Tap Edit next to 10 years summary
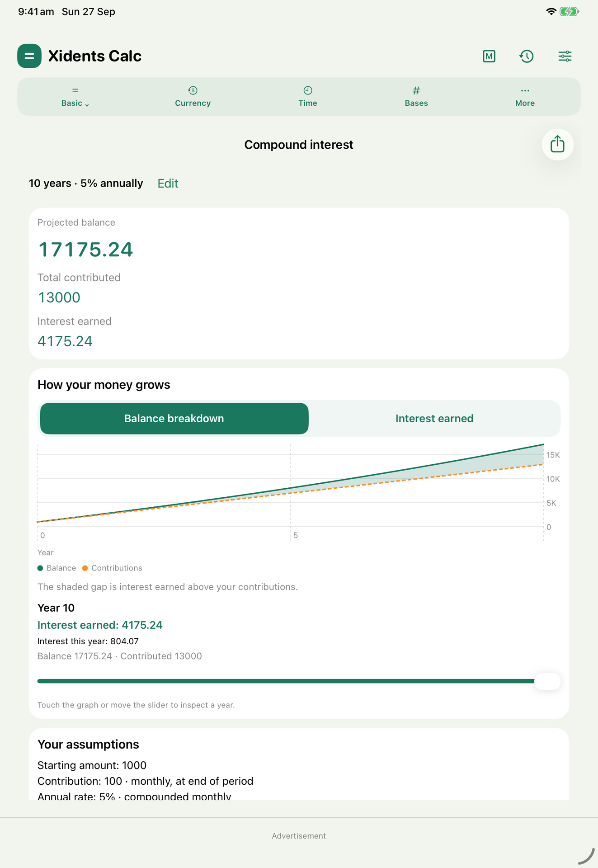This screenshot has width=598, height=868. coord(168,184)
